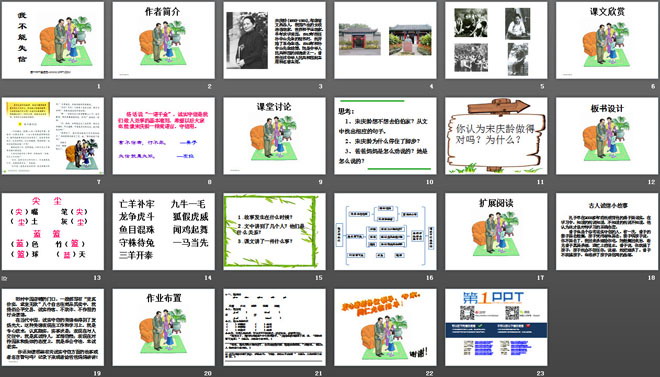660x377 pixels.
Task: Open slide 23 with 第1PPT logo
Action: click(x=496, y=327)
